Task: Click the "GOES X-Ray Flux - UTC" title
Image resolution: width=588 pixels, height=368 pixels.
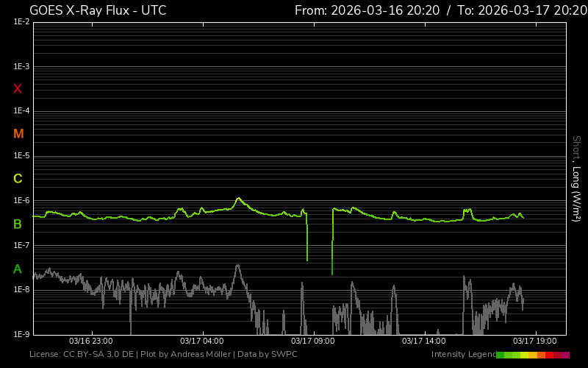Action: pyautogui.click(x=98, y=10)
